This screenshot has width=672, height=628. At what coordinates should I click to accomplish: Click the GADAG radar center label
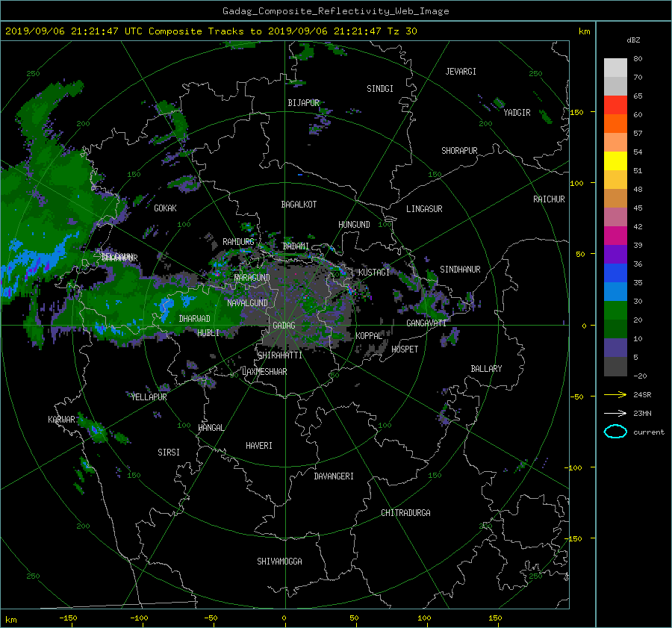[x=284, y=326]
